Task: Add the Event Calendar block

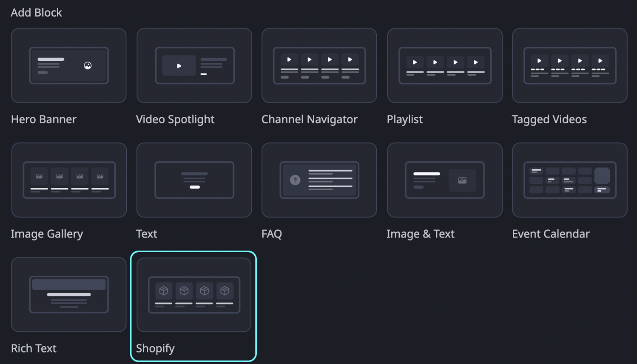Action: coord(569,180)
